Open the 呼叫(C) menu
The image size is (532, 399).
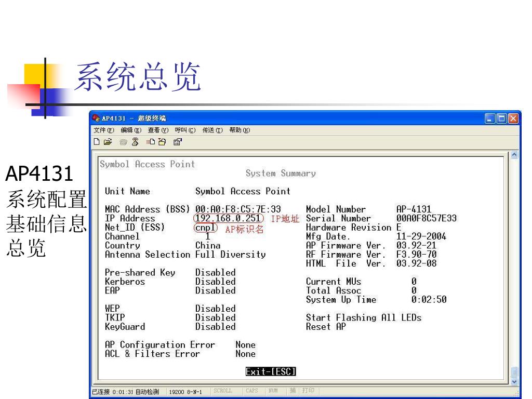coord(185,130)
